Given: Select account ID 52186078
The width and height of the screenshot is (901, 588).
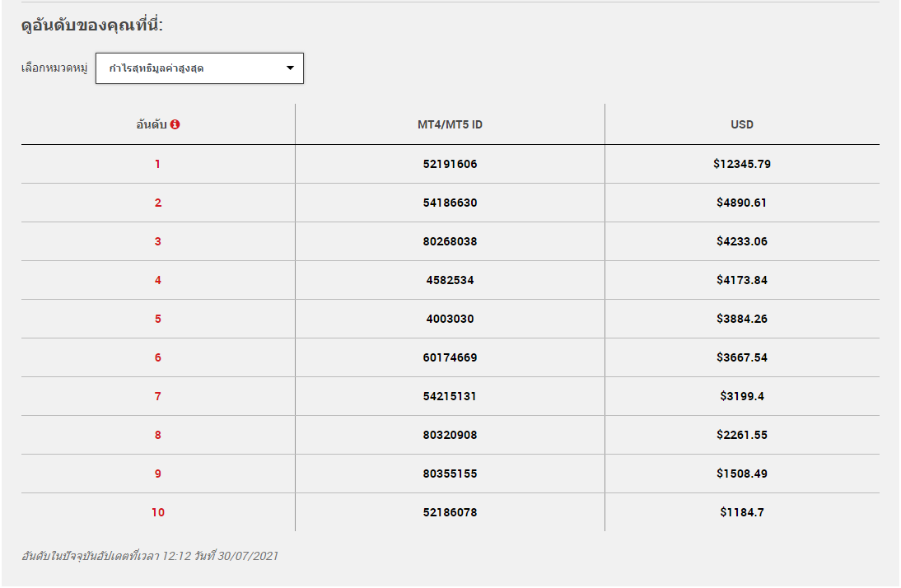Looking at the screenshot, I should (x=450, y=512).
